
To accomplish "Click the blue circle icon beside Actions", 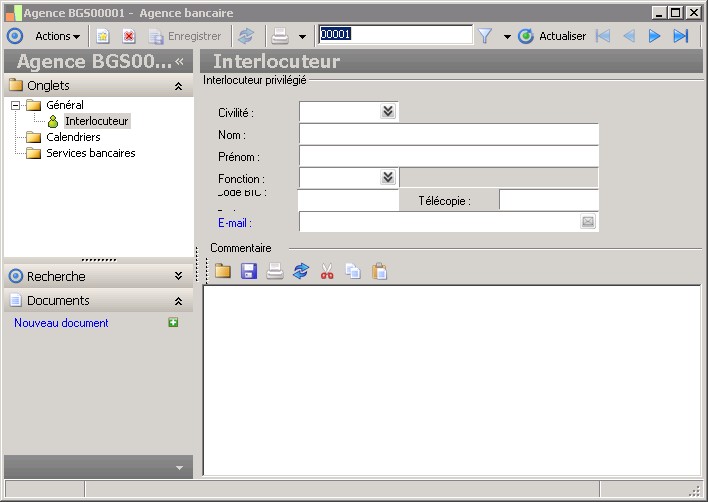I will coord(15,36).
